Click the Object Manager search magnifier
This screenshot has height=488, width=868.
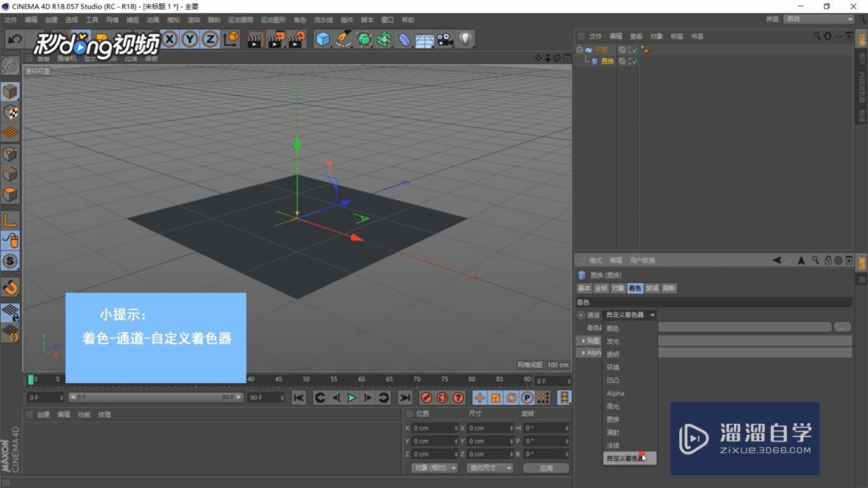[817, 36]
